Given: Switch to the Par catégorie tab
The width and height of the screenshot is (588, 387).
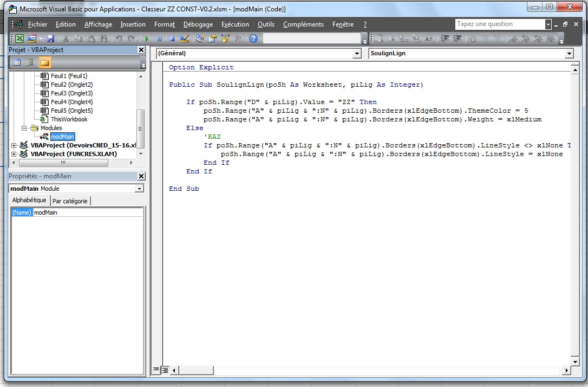Looking at the screenshot, I should [x=70, y=201].
